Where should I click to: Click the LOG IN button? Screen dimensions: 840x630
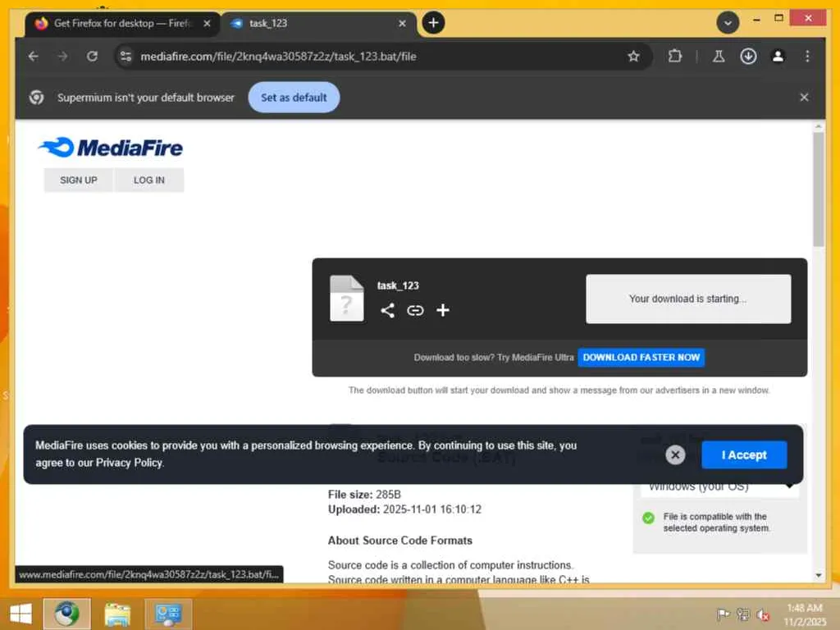pyautogui.click(x=149, y=180)
